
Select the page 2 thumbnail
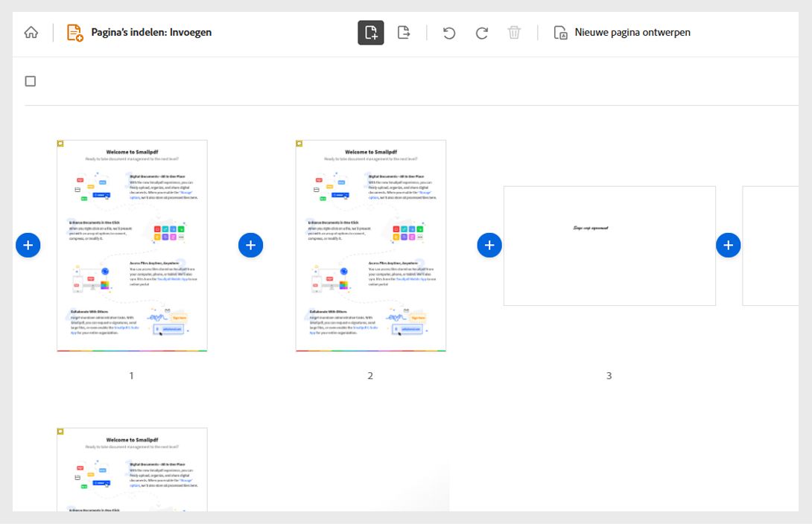370,246
